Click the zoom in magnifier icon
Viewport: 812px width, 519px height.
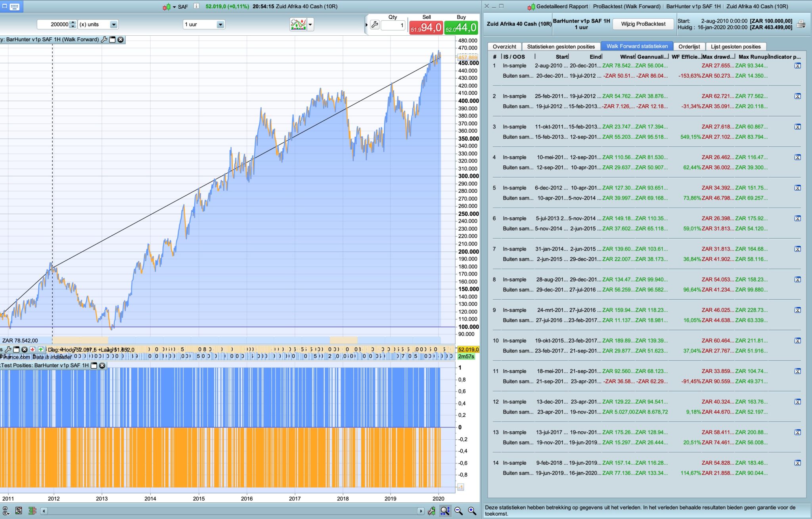point(472,511)
